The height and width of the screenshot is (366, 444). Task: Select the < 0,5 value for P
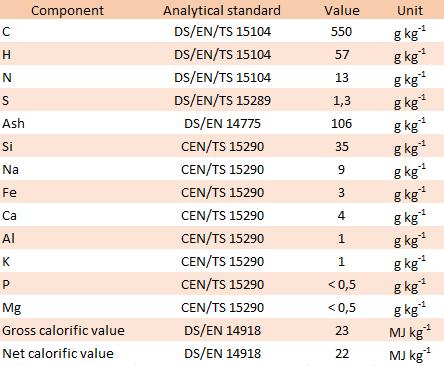[x=342, y=285]
